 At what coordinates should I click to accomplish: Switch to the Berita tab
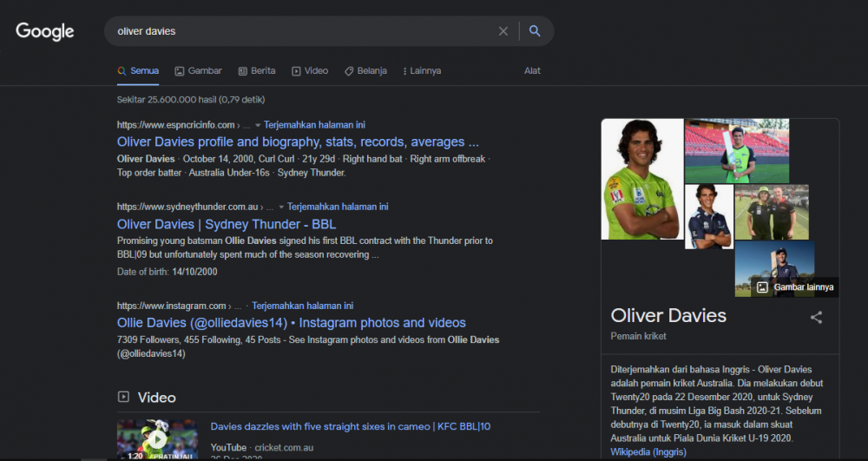(257, 71)
